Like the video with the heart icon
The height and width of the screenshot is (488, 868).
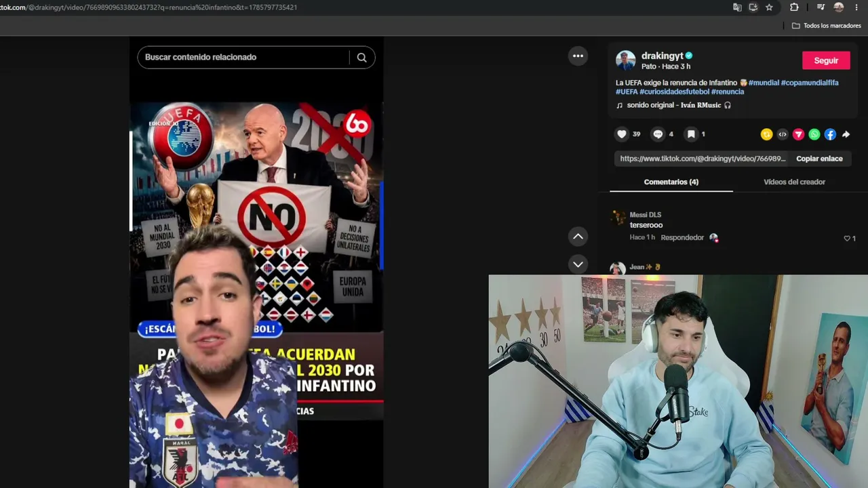click(x=621, y=134)
